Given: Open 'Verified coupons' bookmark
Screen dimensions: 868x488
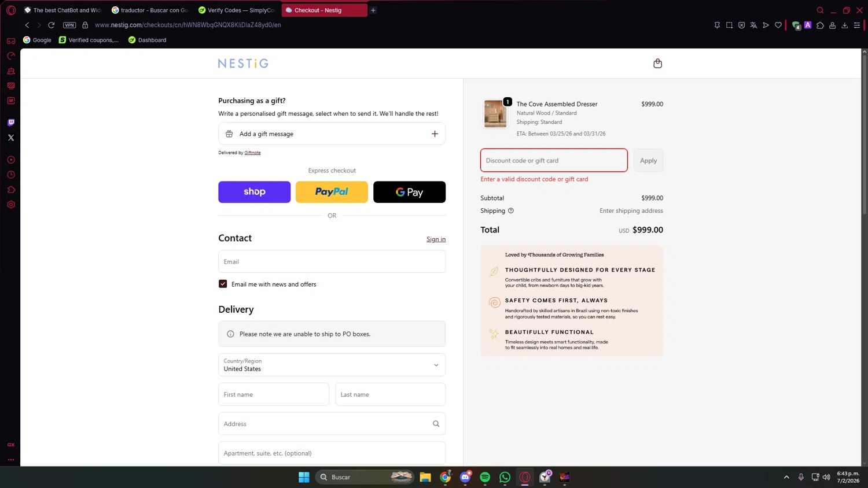Looking at the screenshot, I should [x=89, y=40].
